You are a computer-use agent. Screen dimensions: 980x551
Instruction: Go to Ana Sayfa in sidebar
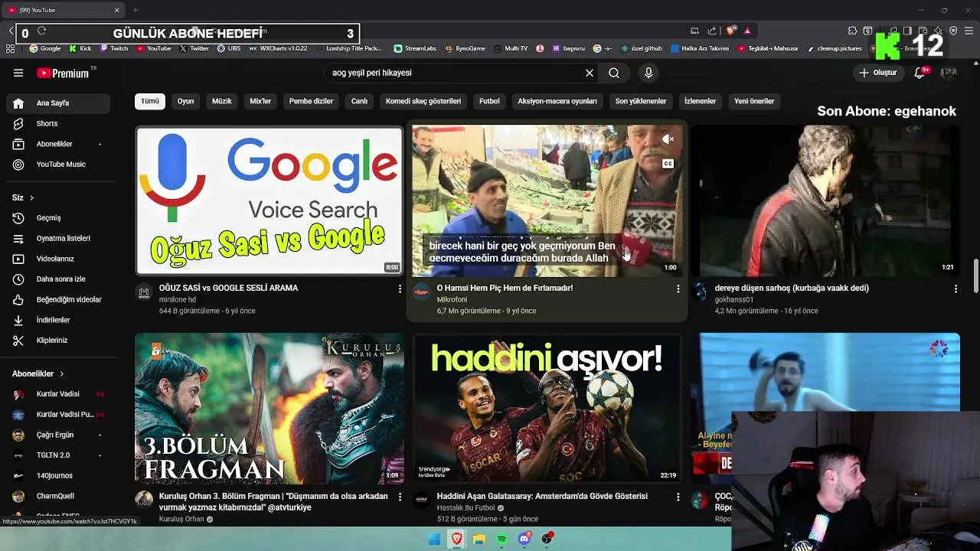(x=57, y=103)
